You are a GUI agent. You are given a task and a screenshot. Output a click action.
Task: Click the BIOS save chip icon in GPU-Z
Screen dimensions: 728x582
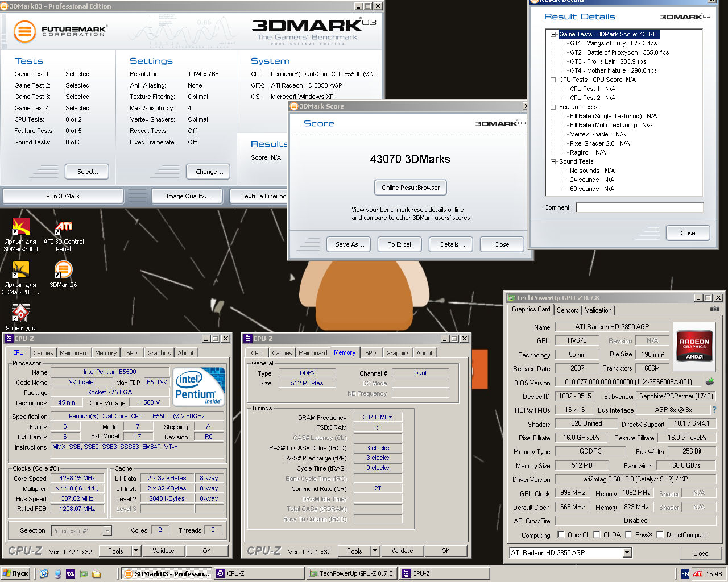tap(710, 382)
